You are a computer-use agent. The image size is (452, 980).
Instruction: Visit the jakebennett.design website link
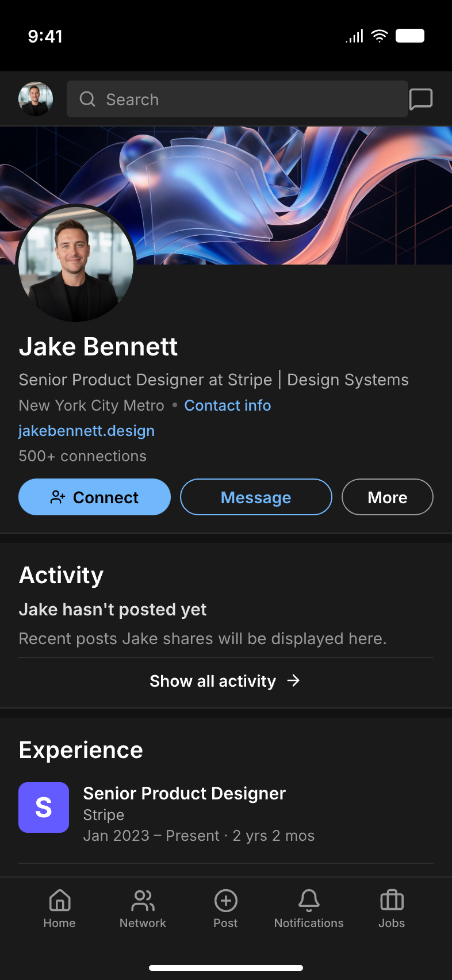[87, 431]
